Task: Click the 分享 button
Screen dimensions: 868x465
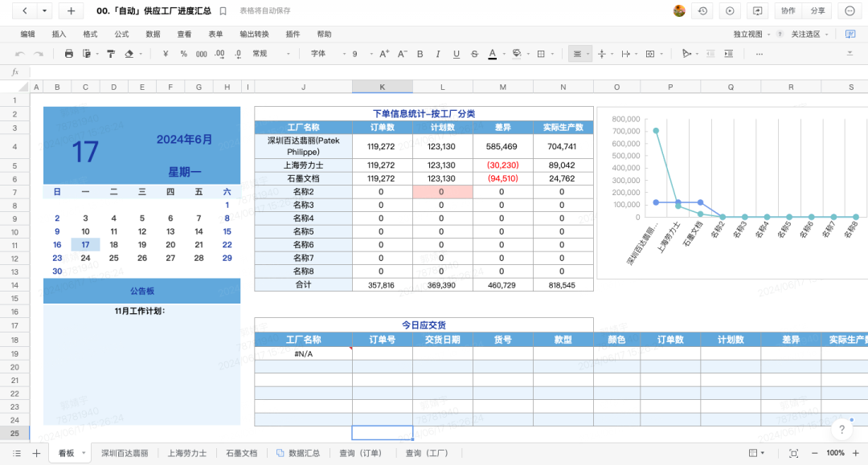Action: tap(817, 11)
